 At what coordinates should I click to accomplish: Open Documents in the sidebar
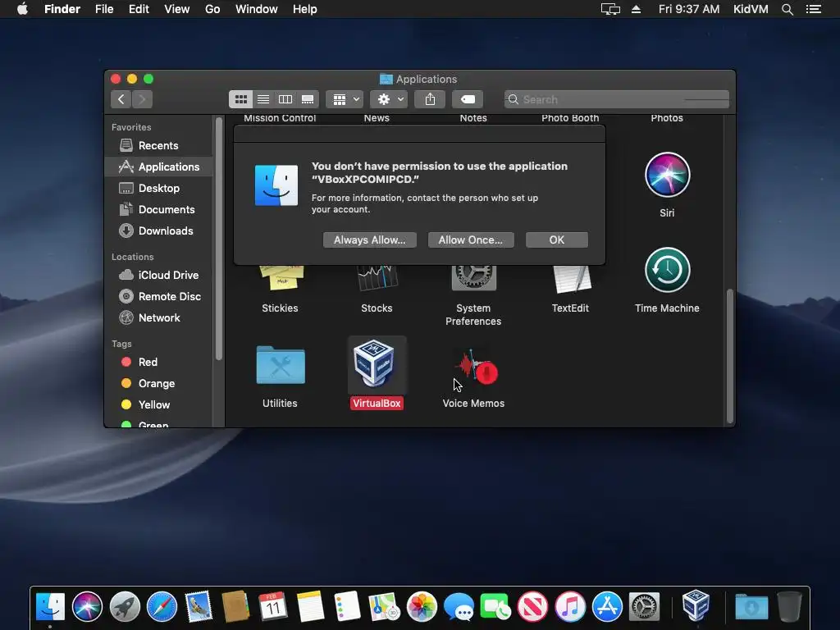(159, 209)
